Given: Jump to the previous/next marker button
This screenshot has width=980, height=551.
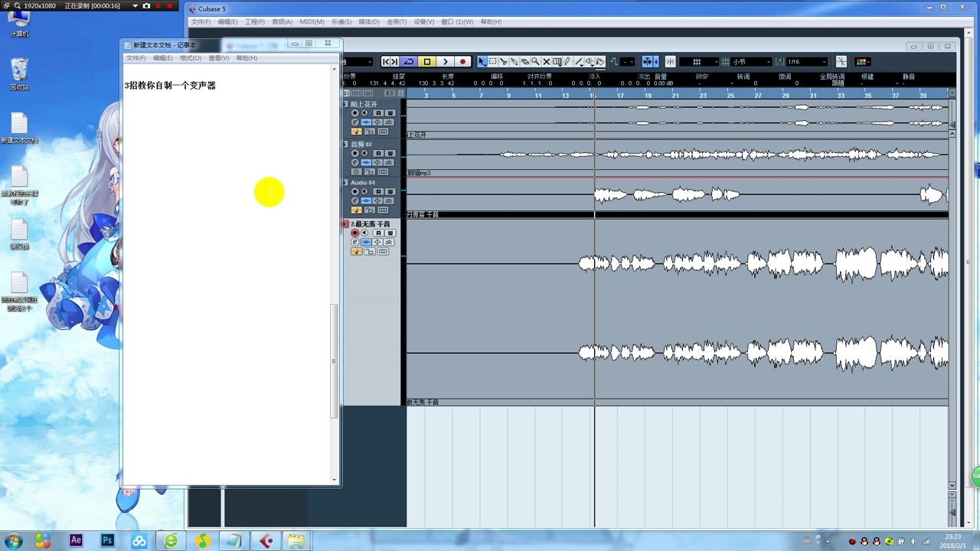Looking at the screenshot, I should point(390,61).
